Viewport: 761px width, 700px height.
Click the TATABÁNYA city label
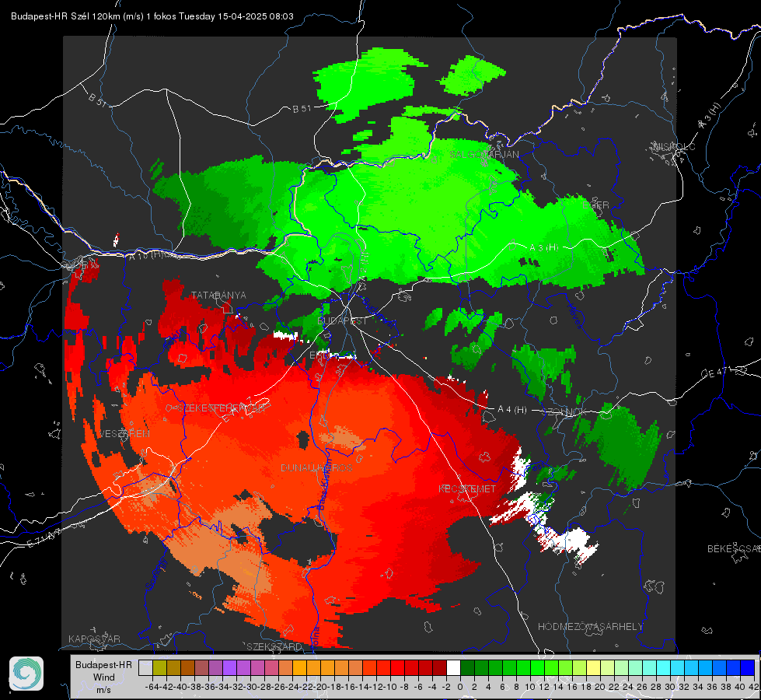click(218, 295)
